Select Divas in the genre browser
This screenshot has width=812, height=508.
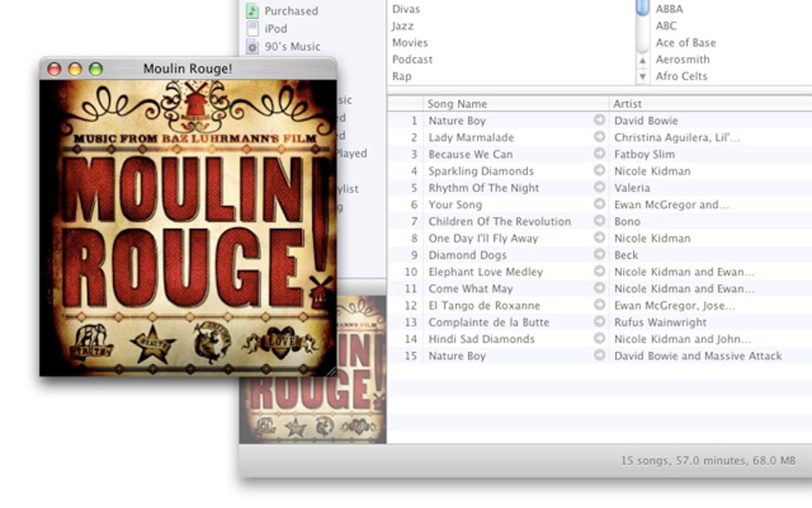click(x=406, y=9)
